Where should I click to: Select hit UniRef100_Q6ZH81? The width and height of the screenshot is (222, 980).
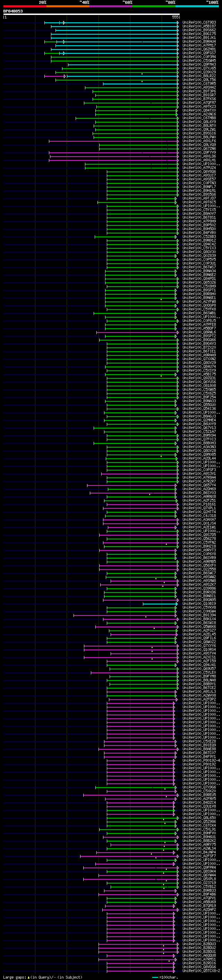tap(199, 49)
